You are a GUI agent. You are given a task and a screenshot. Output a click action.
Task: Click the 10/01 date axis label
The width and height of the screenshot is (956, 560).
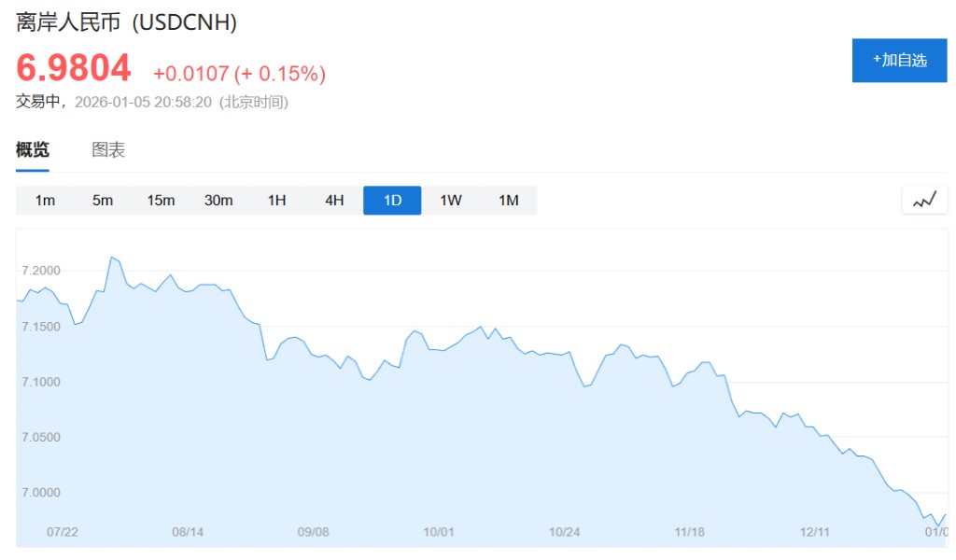point(439,532)
